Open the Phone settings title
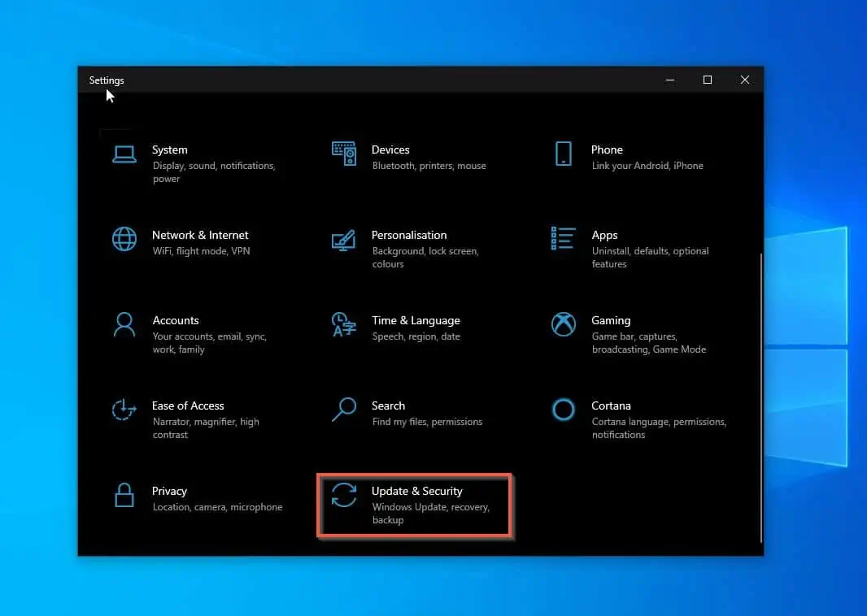867x616 pixels. pyautogui.click(x=607, y=150)
